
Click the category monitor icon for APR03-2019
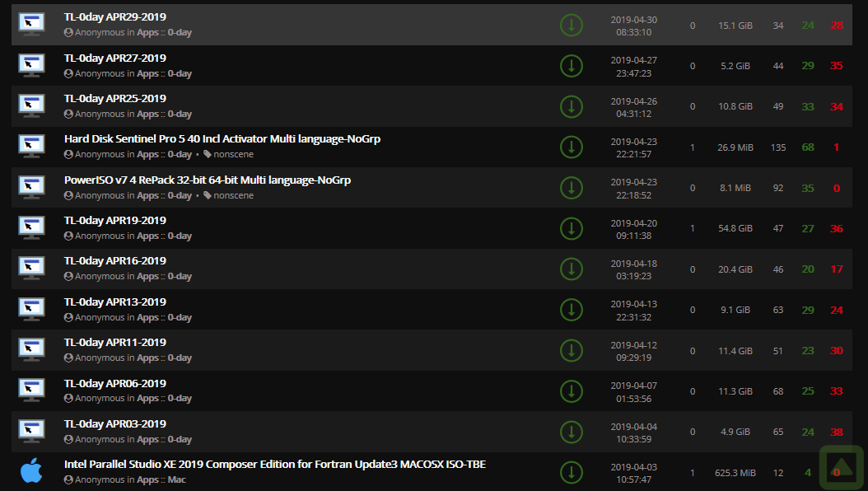[x=31, y=431]
